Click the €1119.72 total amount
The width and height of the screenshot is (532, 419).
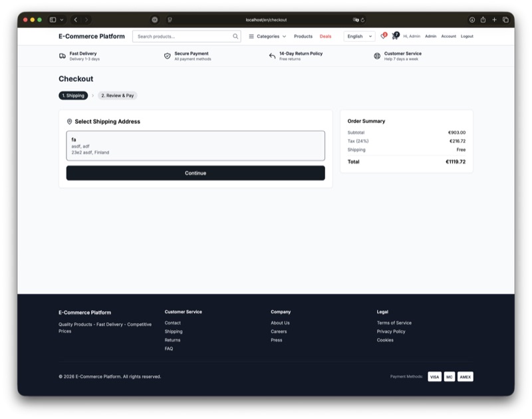pos(456,162)
